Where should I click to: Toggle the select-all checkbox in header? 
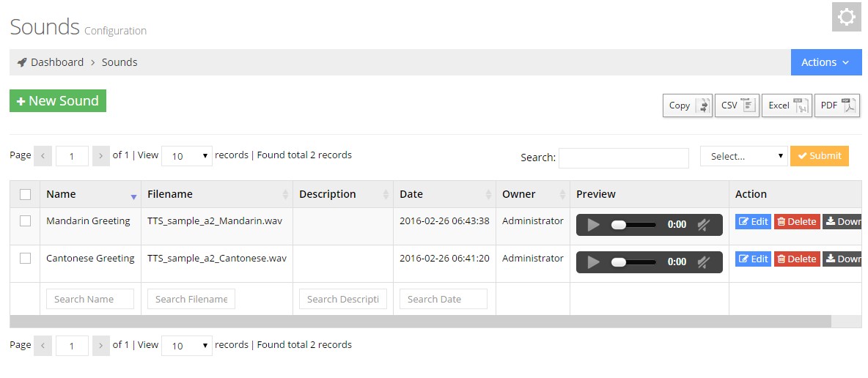click(25, 194)
